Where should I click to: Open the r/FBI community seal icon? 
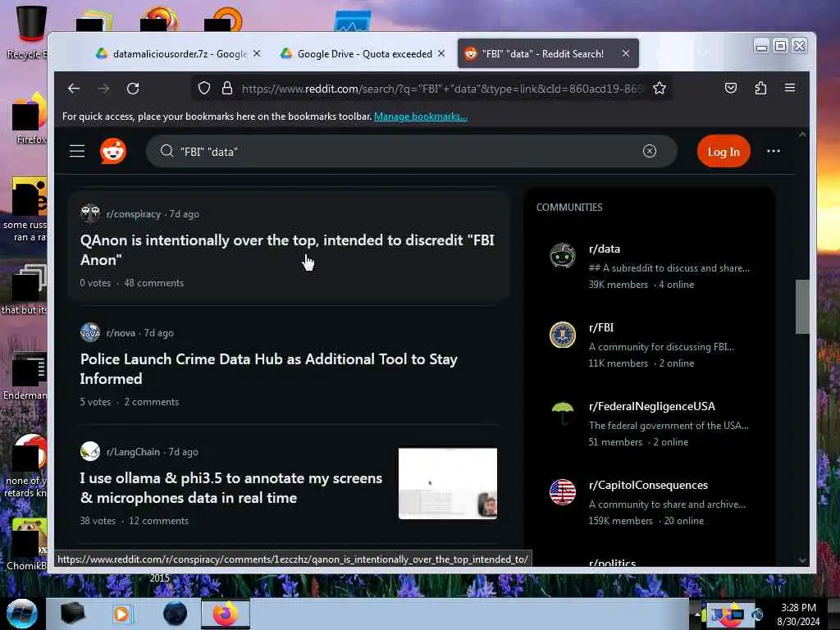[563, 335]
